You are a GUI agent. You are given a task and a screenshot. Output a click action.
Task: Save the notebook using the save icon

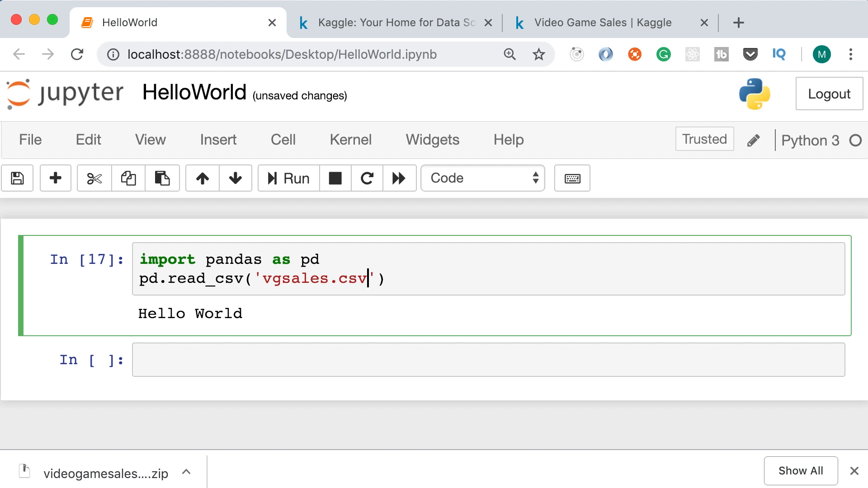[17, 178]
